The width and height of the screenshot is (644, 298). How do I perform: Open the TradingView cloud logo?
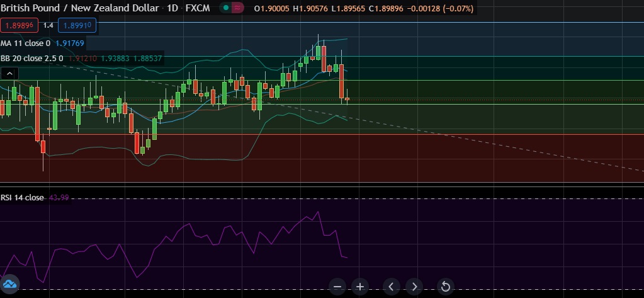(11, 283)
